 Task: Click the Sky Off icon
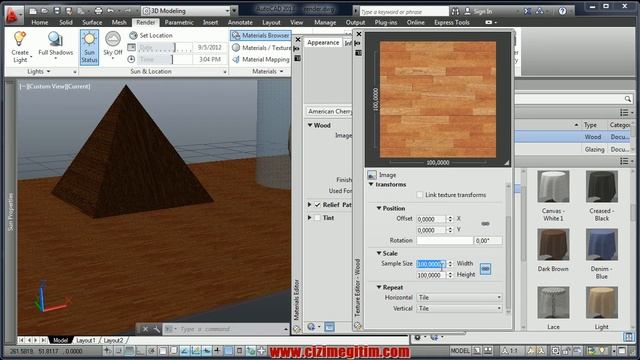click(x=113, y=39)
